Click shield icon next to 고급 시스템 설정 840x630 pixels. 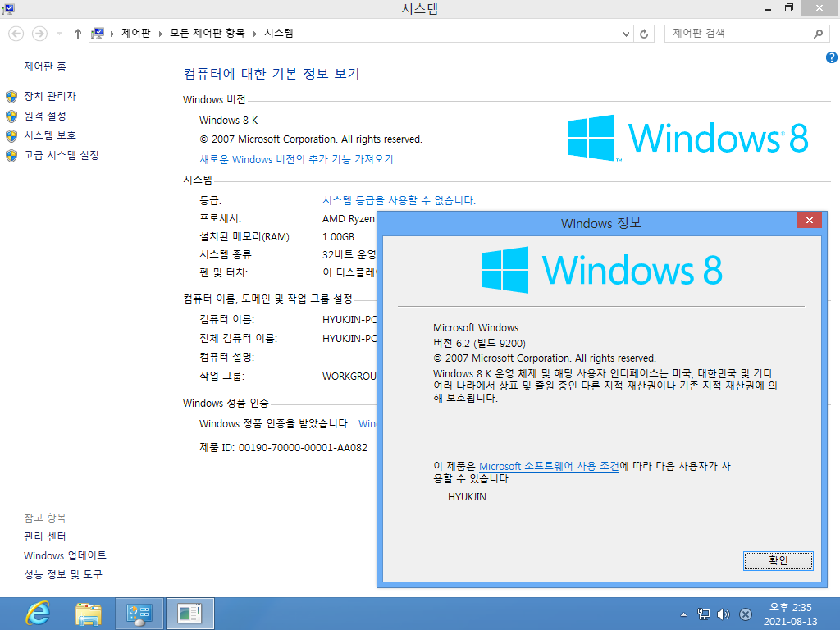click(x=11, y=156)
